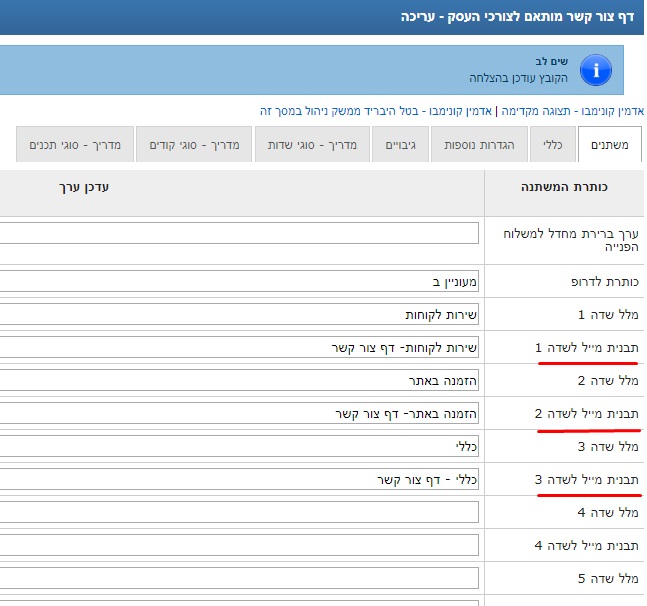Click the עדכן ערך column header
647x606 pixels.
click(x=84, y=187)
